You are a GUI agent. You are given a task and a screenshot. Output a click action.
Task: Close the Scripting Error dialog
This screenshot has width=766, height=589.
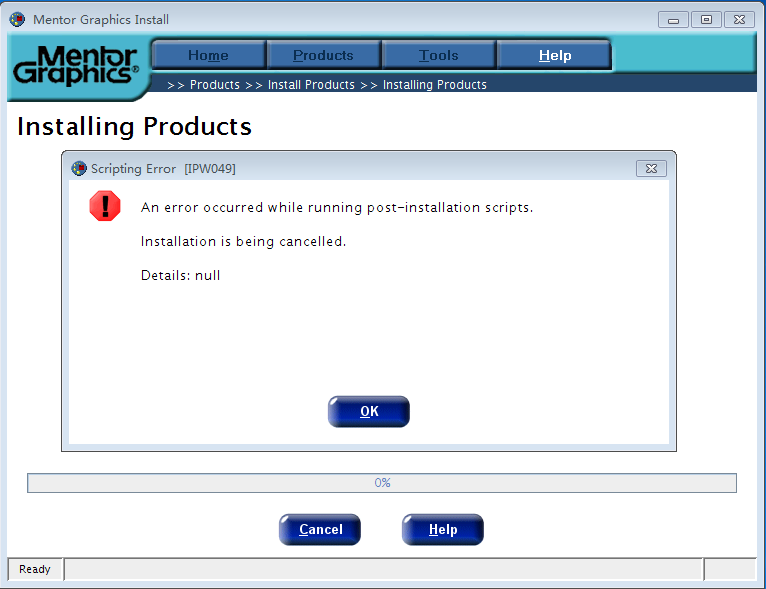pyautogui.click(x=651, y=168)
